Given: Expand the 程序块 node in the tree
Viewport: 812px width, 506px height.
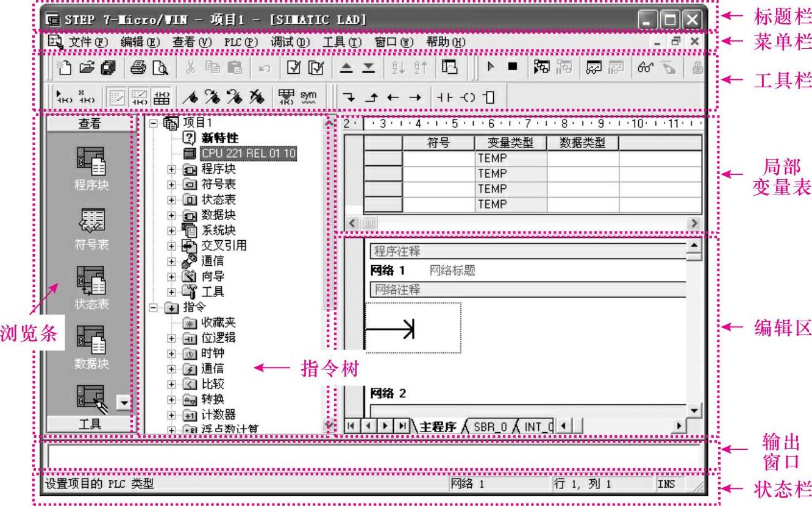Looking at the screenshot, I should click(x=172, y=168).
